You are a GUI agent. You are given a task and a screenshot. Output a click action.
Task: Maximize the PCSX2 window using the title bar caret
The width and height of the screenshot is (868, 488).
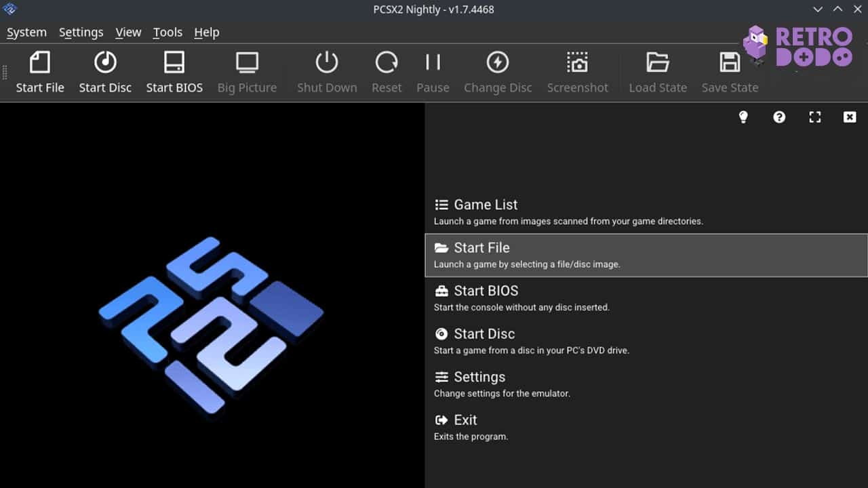837,9
